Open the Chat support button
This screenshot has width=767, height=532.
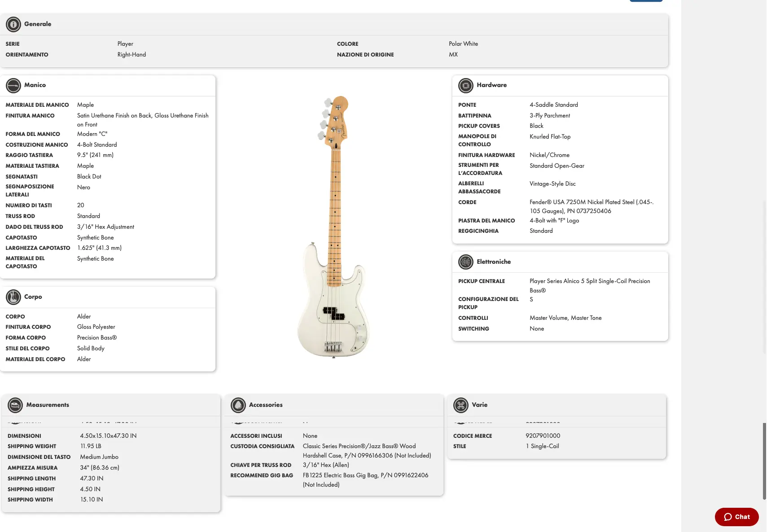coord(736,517)
